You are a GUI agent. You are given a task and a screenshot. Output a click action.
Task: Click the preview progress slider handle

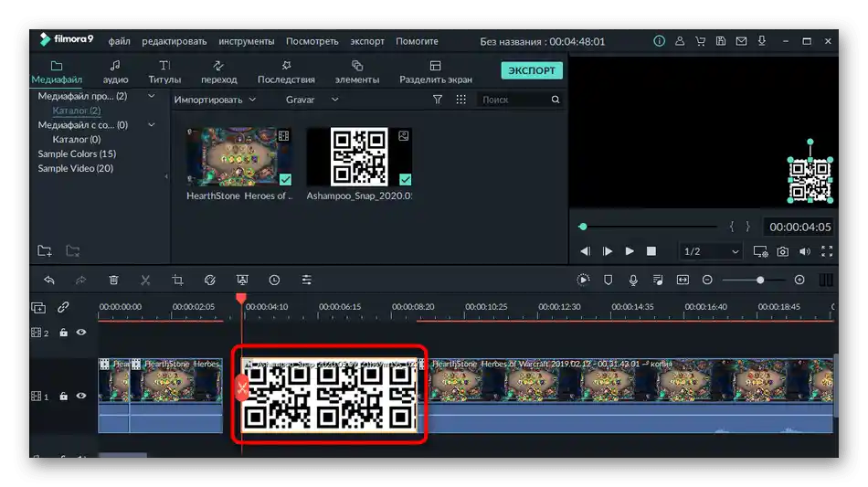[582, 227]
